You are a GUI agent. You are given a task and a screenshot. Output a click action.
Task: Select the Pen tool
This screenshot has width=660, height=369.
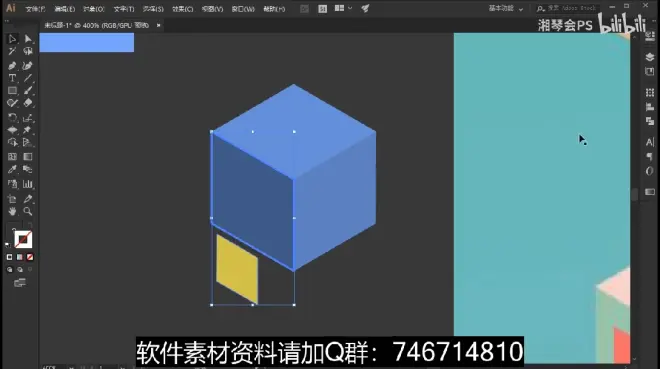(12, 66)
